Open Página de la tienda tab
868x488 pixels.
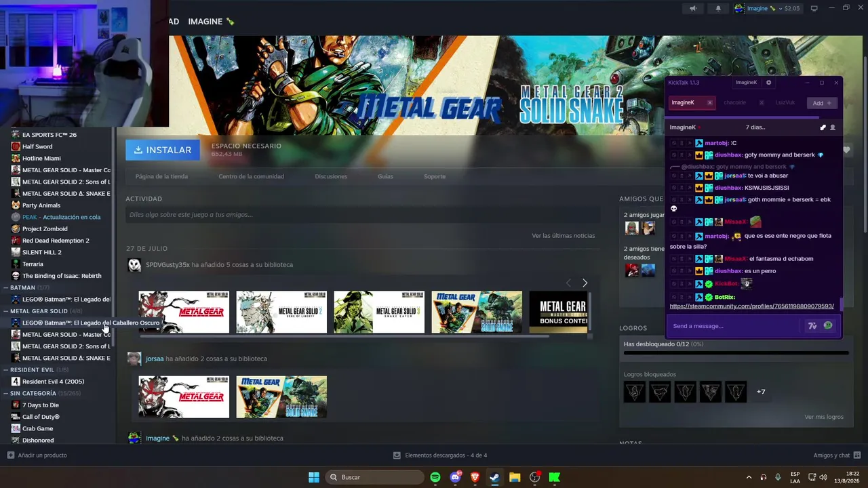click(161, 176)
